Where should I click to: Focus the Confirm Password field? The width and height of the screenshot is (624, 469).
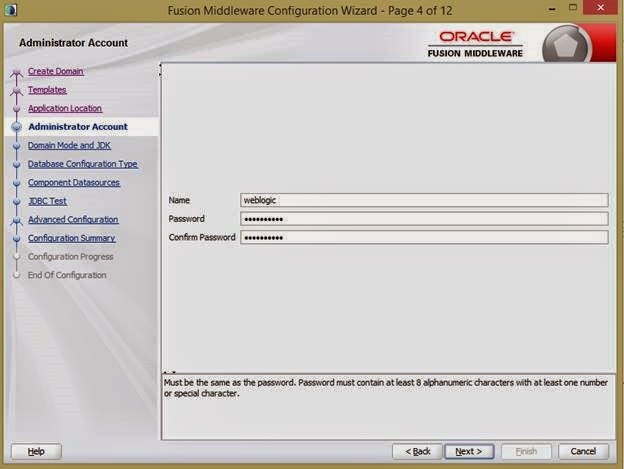(424, 237)
